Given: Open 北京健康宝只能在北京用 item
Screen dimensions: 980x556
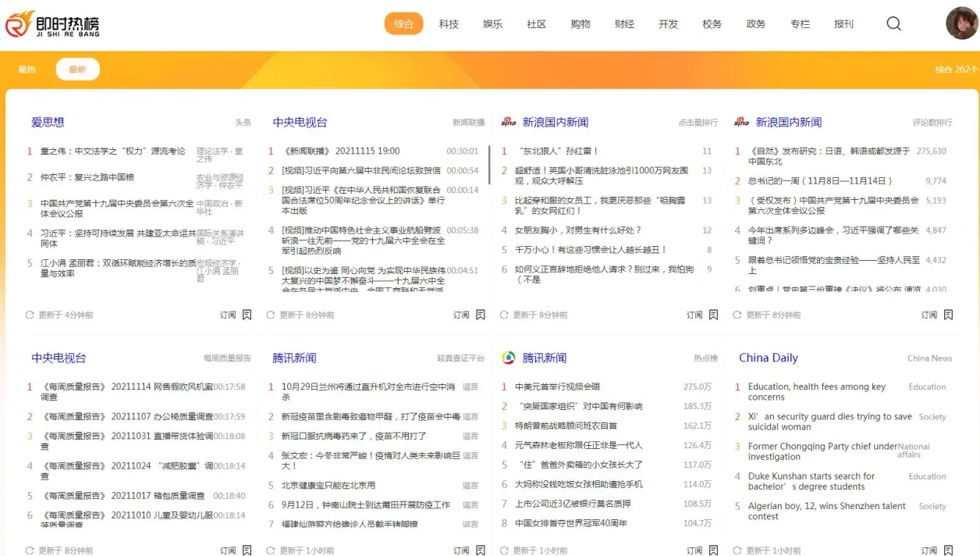Looking at the screenshot, I should pos(328,485).
